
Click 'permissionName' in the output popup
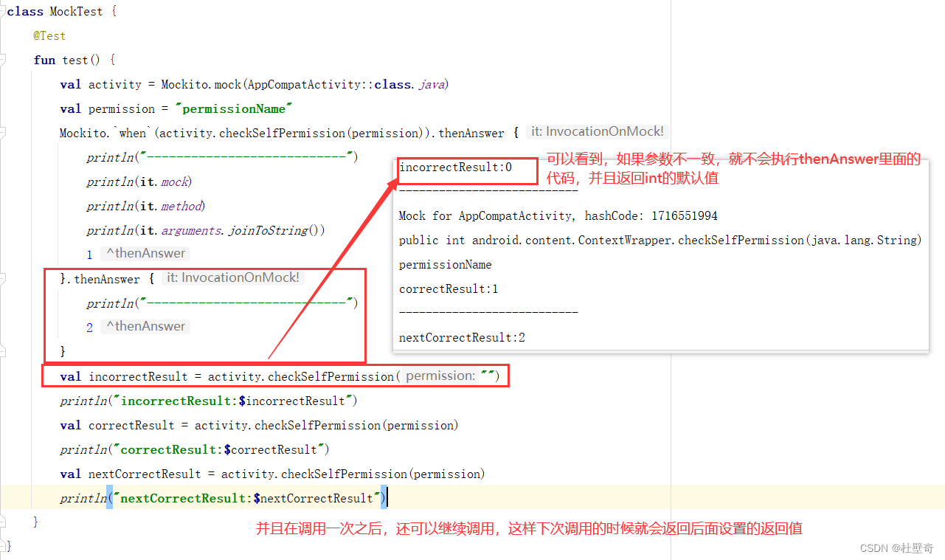[446, 265]
